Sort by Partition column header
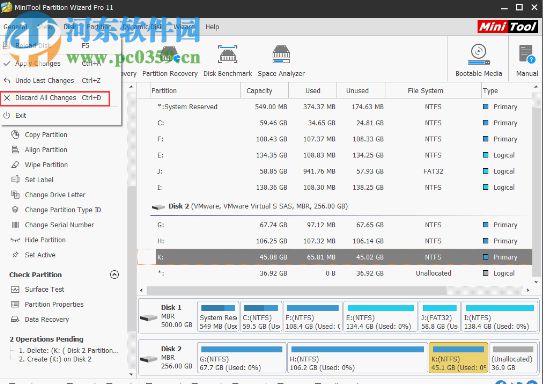548x384 pixels. tap(195, 90)
